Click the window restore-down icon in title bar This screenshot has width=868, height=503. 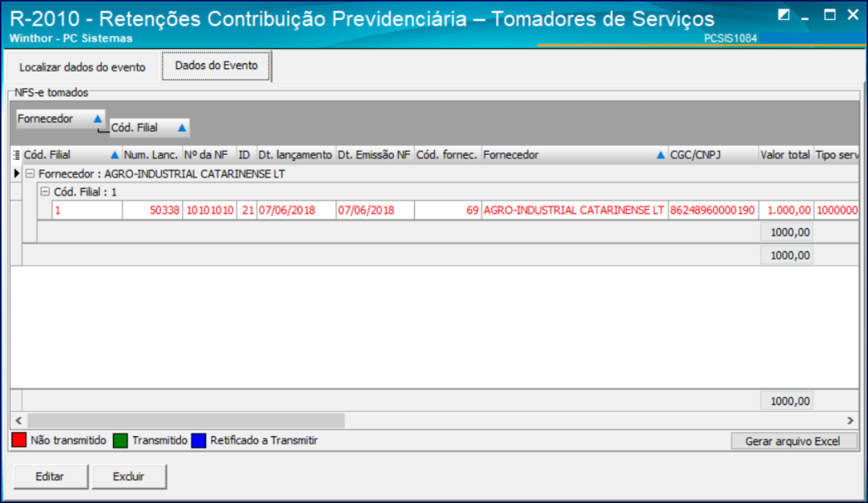[784, 14]
